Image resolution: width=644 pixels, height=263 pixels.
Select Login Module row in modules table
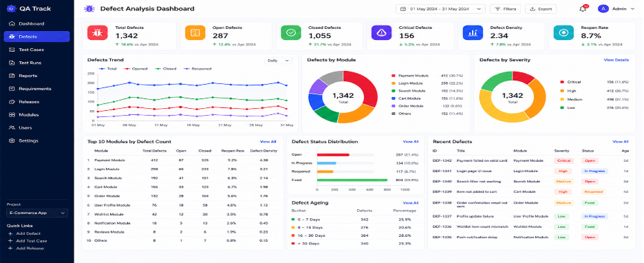click(183, 169)
